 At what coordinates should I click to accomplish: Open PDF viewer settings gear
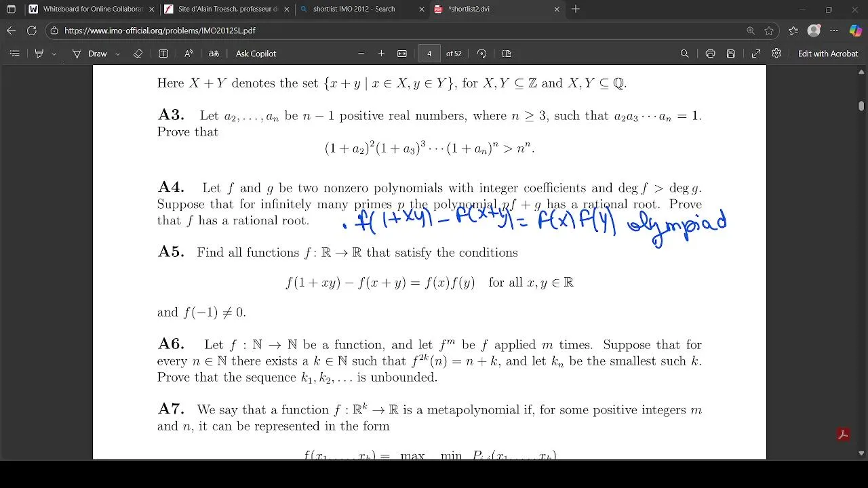point(776,54)
